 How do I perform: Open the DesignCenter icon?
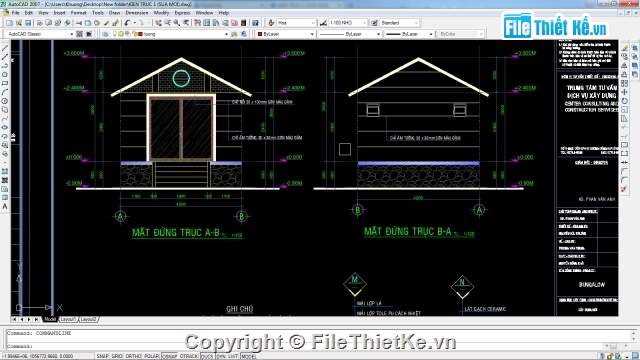(207, 23)
